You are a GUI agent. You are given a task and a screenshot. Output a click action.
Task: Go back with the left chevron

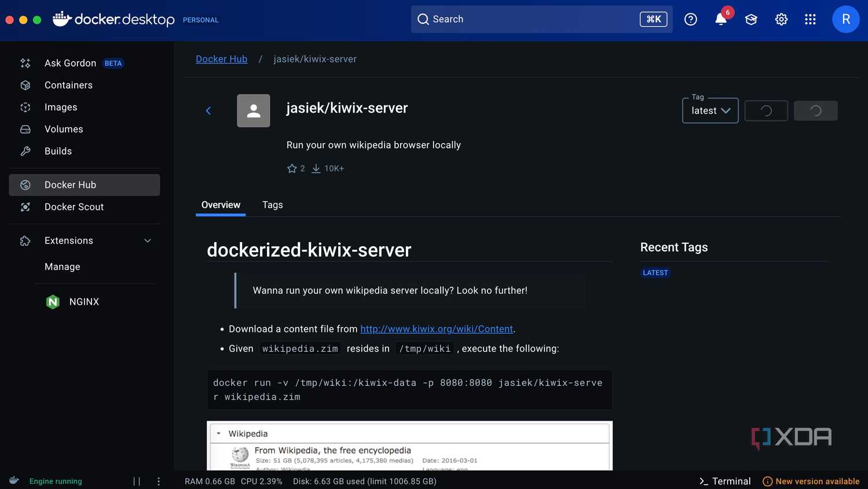pos(208,111)
